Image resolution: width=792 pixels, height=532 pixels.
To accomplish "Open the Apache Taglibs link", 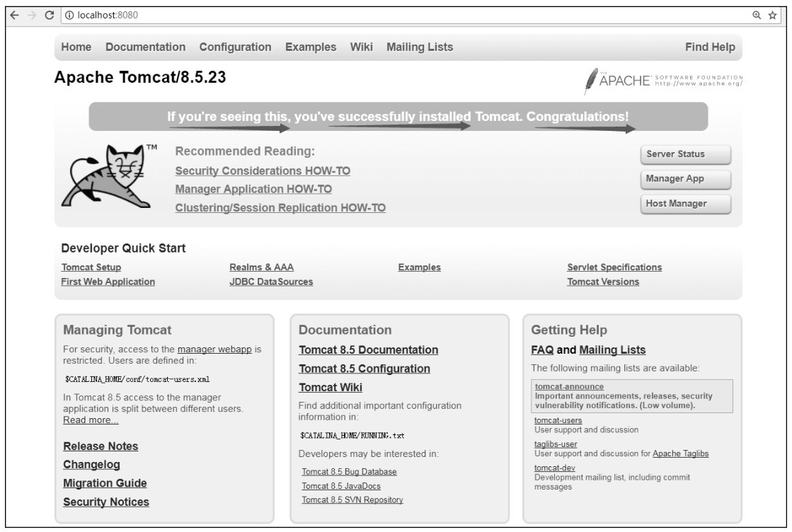I will pyautogui.click(x=680, y=453).
